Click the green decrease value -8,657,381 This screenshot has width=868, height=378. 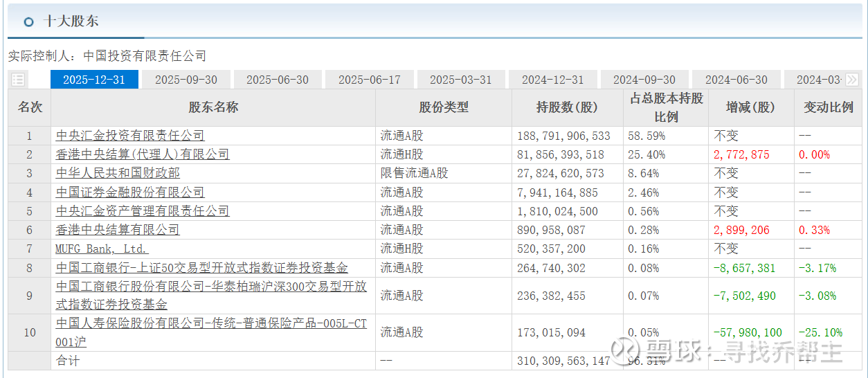(x=745, y=268)
